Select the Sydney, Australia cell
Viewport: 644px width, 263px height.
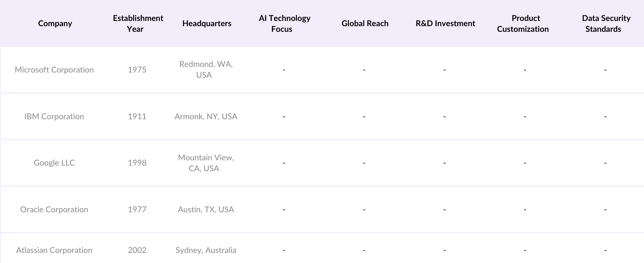point(206,250)
